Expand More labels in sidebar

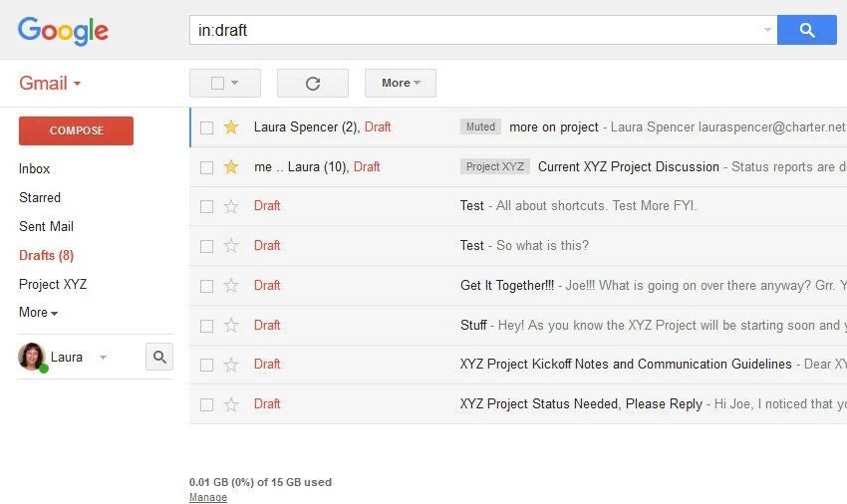point(38,312)
